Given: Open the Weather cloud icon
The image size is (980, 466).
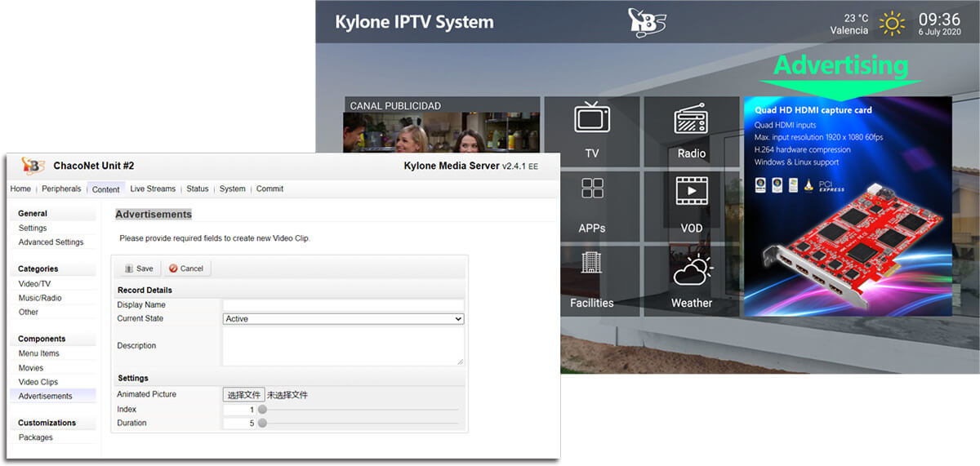Looking at the screenshot, I should click(x=691, y=269).
